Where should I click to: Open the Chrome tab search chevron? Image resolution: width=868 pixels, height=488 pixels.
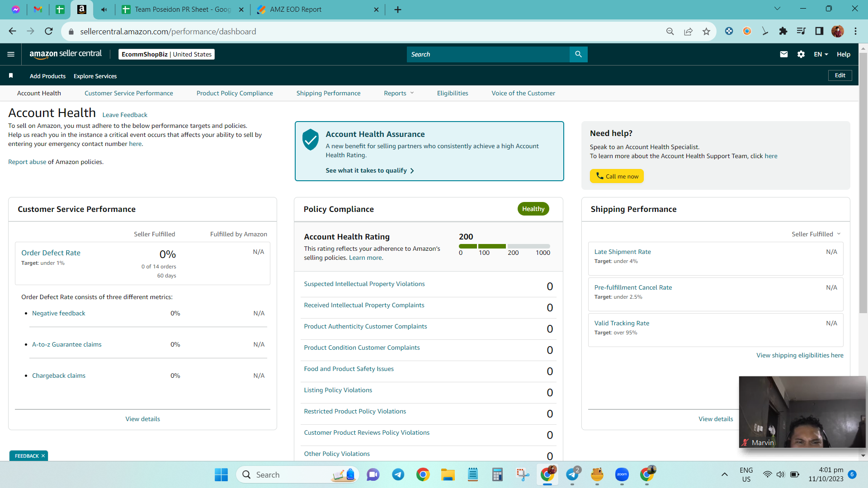click(777, 9)
